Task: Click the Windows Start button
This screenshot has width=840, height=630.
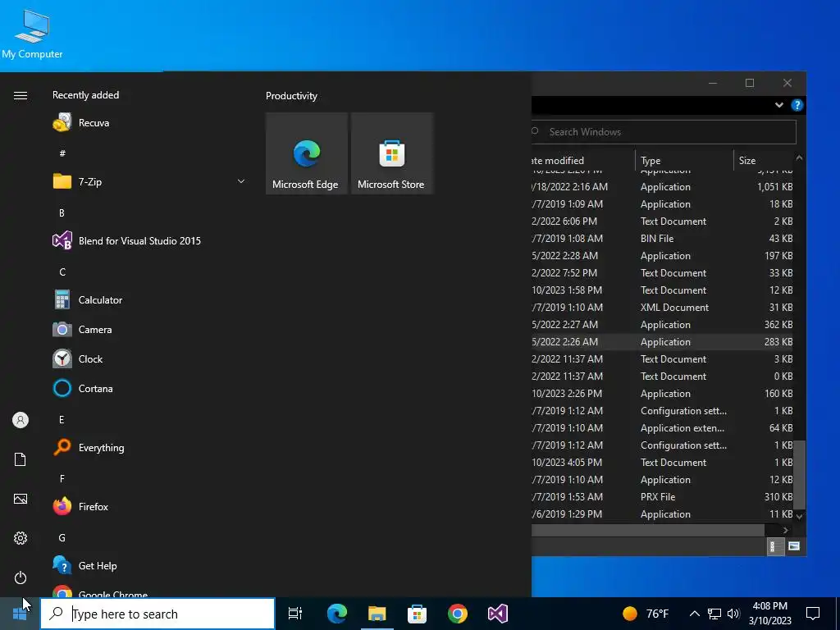Action: click(20, 614)
